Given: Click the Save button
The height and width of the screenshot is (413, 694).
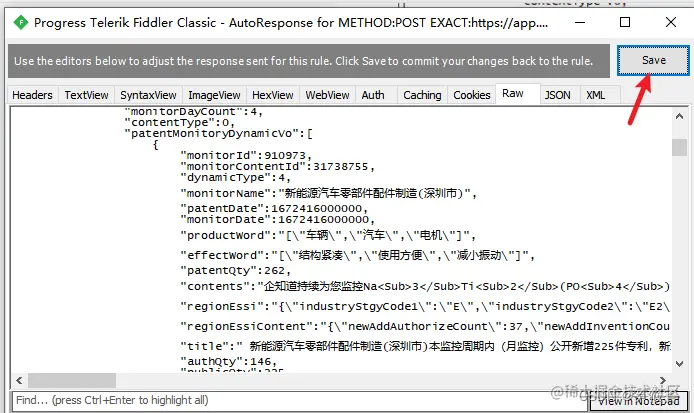Looking at the screenshot, I should (653, 61).
